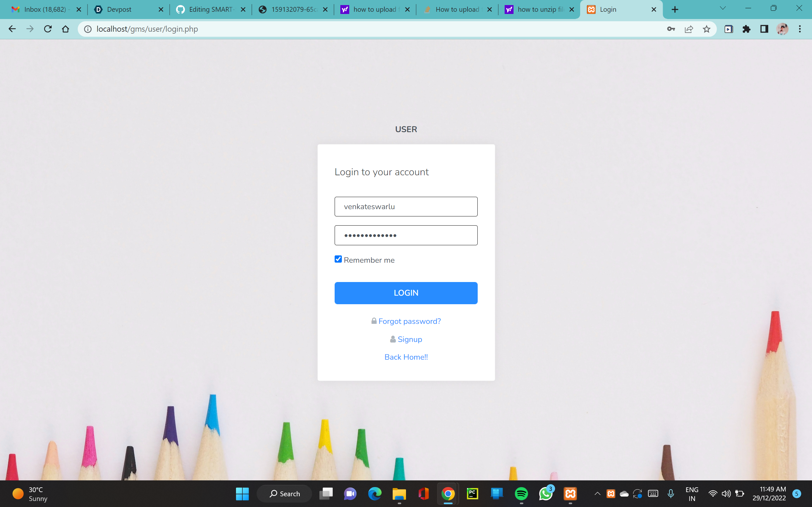Click the username input field
This screenshot has width=812, height=507.
pos(406,207)
